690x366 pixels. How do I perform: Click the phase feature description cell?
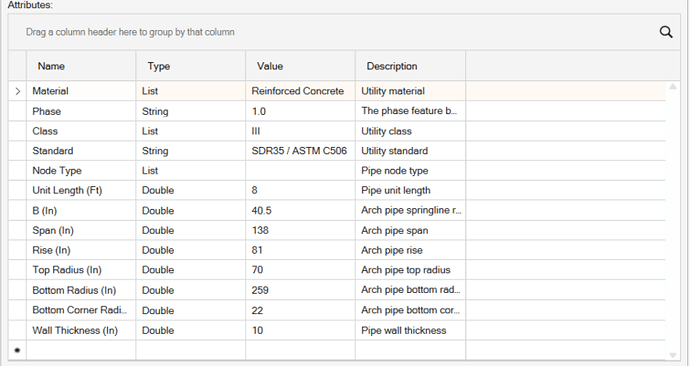pyautogui.click(x=410, y=111)
